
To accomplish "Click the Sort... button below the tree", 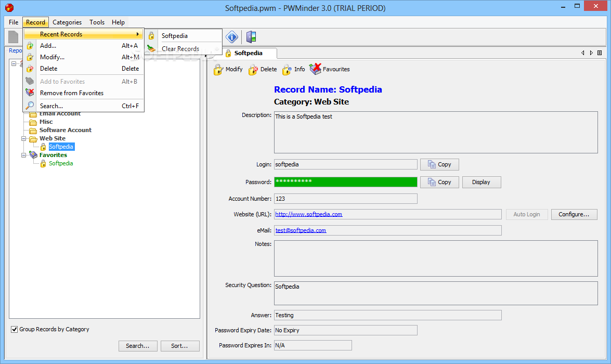I will (x=180, y=346).
